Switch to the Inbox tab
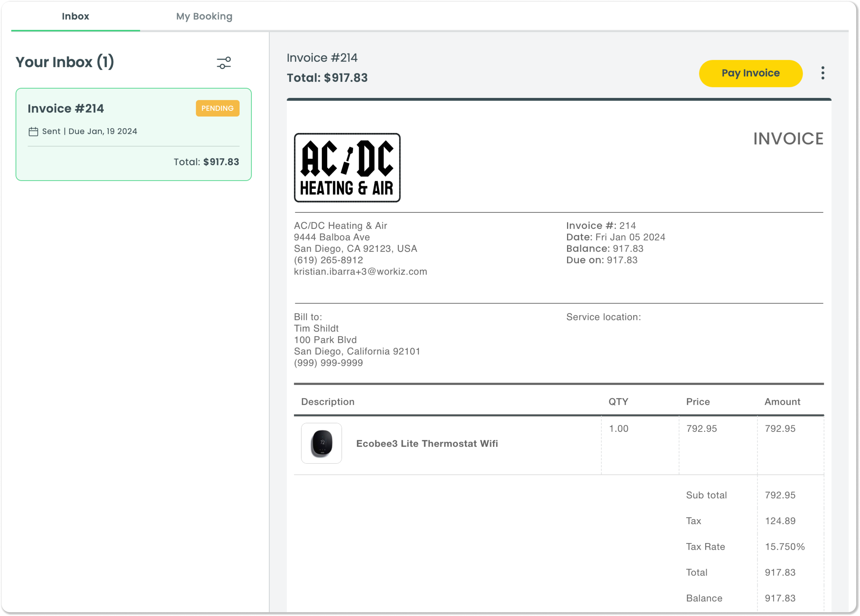 click(x=75, y=16)
